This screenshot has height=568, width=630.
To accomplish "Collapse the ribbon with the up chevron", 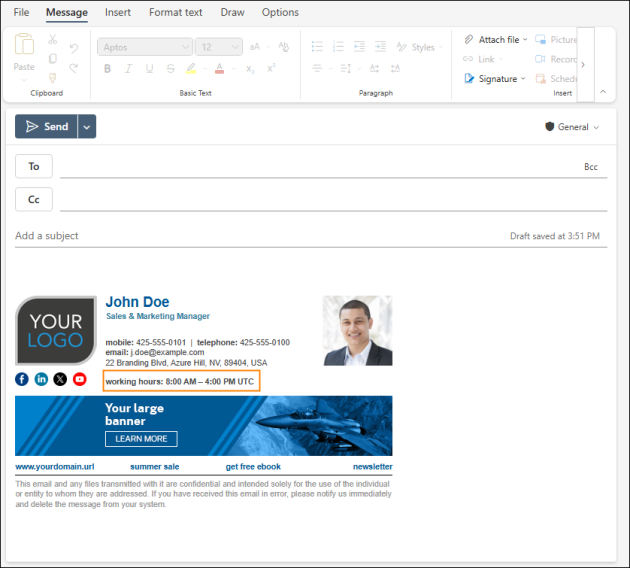I will pos(603,92).
